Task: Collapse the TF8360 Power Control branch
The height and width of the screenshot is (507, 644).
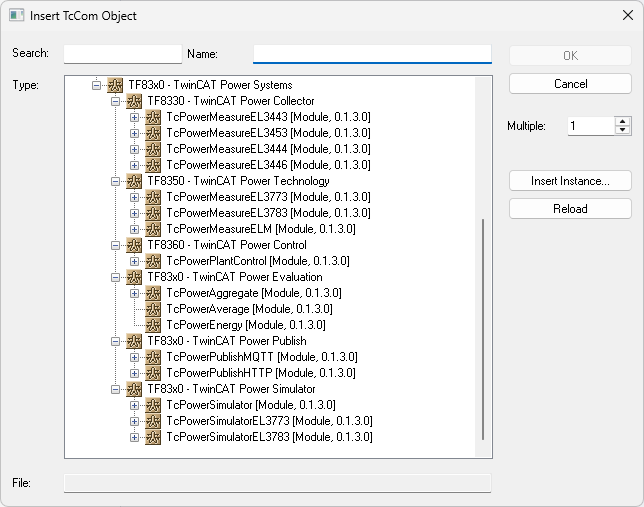Action: (x=115, y=246)
